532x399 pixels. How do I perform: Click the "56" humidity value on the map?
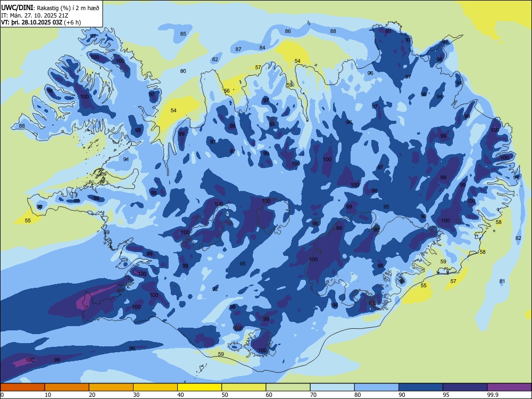pos(227,90)
